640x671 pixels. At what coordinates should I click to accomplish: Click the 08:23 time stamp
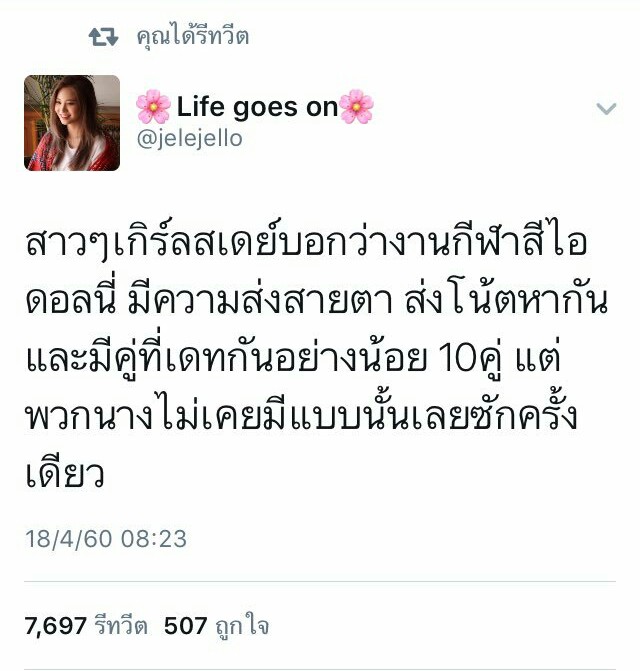pyautogui.click(x=154, y=538)
